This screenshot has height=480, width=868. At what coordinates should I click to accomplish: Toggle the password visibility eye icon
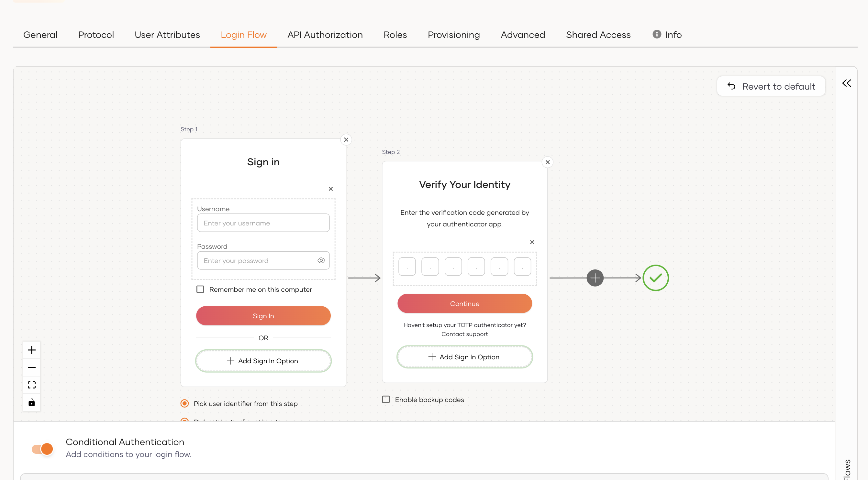coord(321,260)
